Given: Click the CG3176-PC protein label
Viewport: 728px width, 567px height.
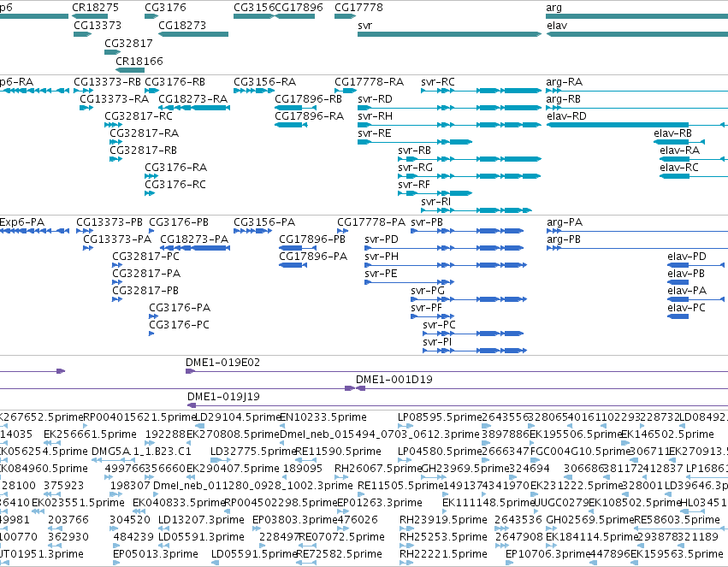Looking at the screenshot, I should tap(179, 325).
